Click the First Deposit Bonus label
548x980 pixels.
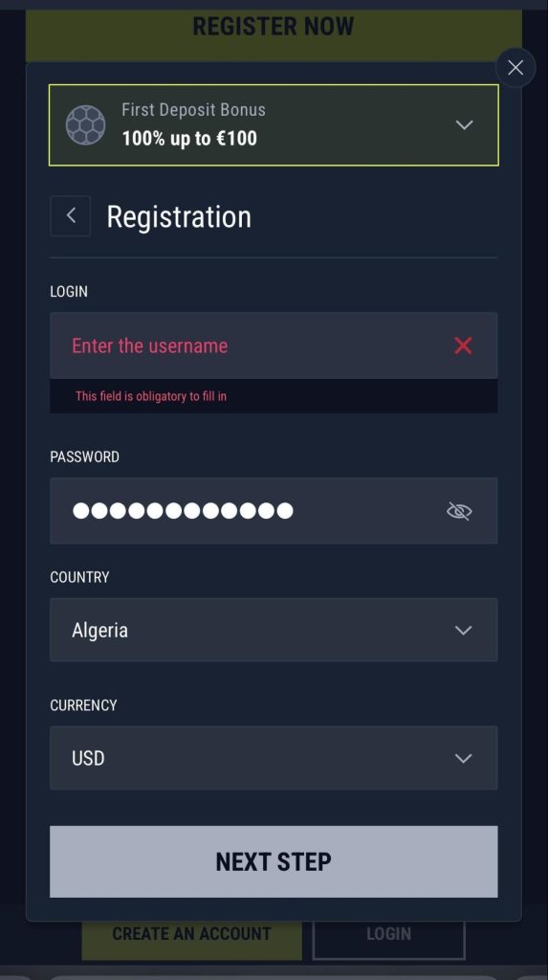pyautogui.click(x=194, y=110)
